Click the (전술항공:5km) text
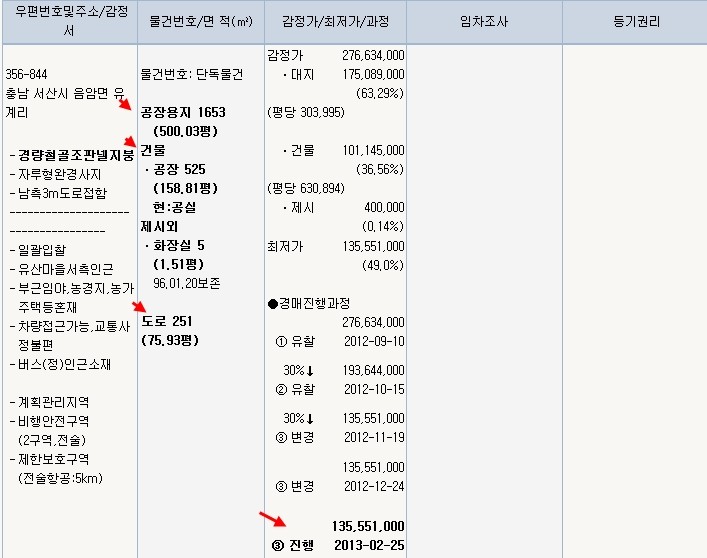 pyautogui.click(x=60, y=478)
